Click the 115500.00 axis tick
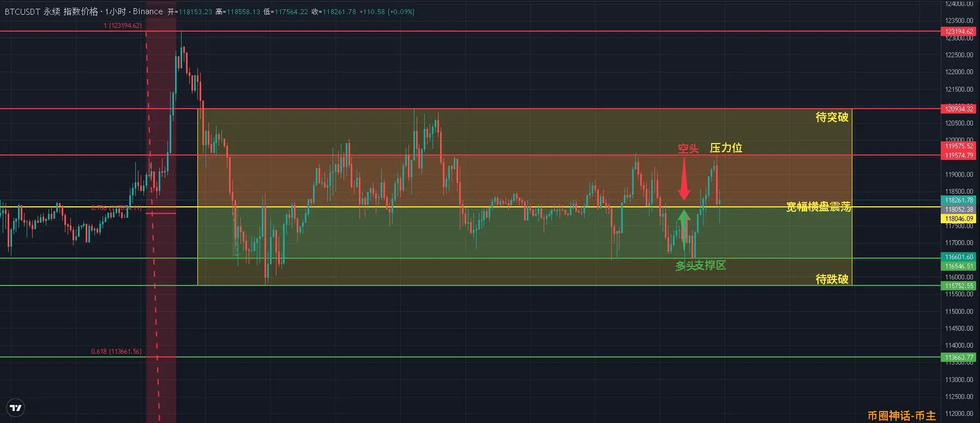This screenshot has width=980, height=423. [x=959, y=294]
